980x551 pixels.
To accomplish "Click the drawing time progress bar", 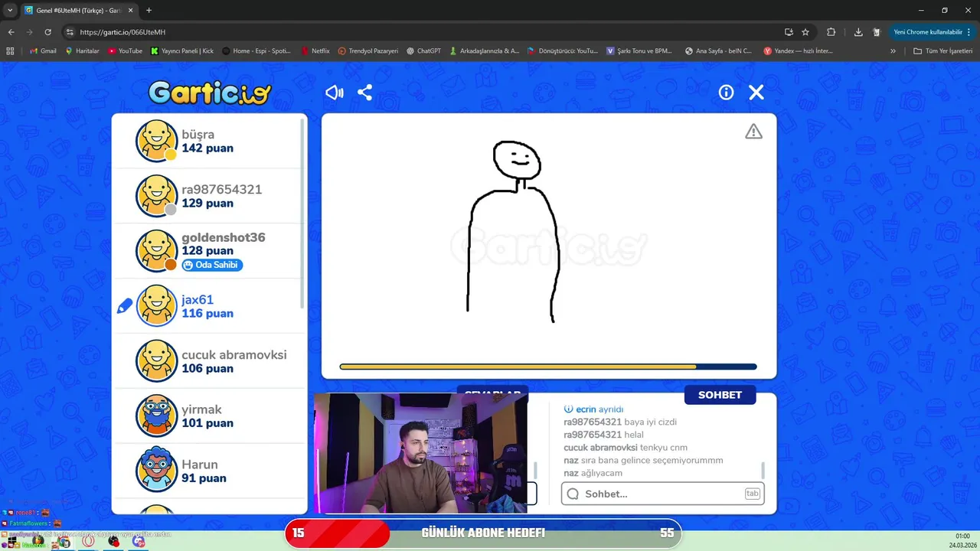I will pos(548,367).
